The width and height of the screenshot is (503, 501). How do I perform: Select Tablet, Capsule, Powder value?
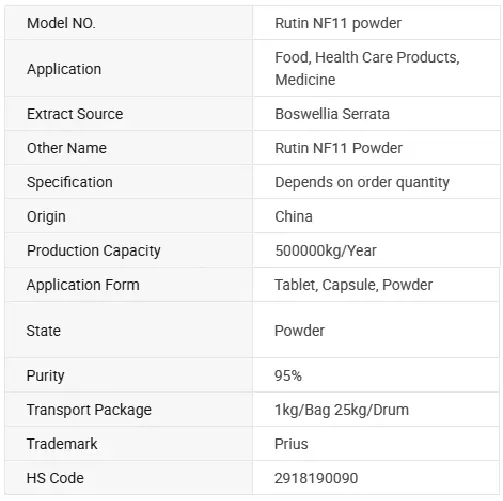tap(354, 285)
